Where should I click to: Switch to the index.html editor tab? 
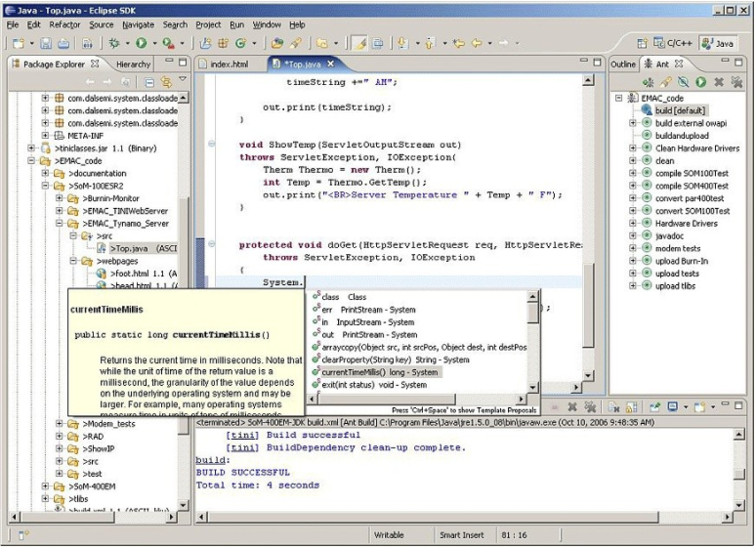229,64
